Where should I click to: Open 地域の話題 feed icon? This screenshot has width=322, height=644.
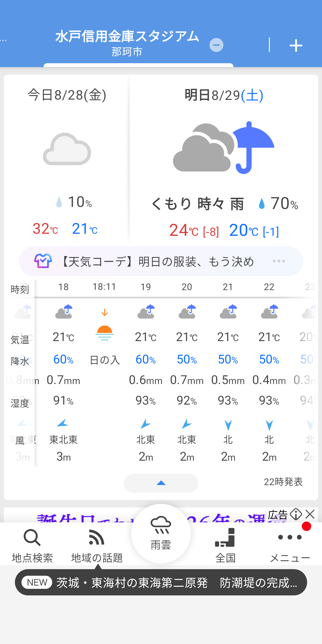point(97,538)
